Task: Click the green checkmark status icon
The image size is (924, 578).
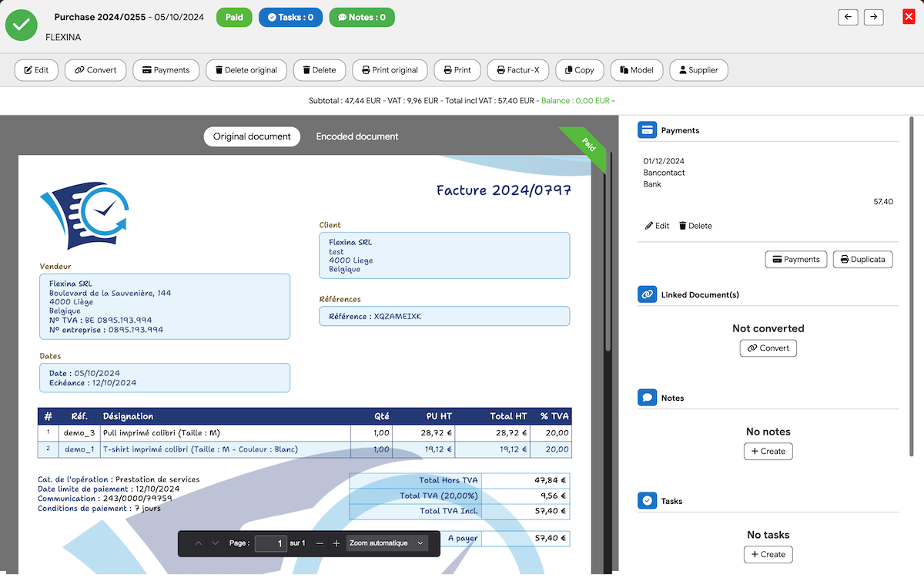Action: click(x=22, y=25)
